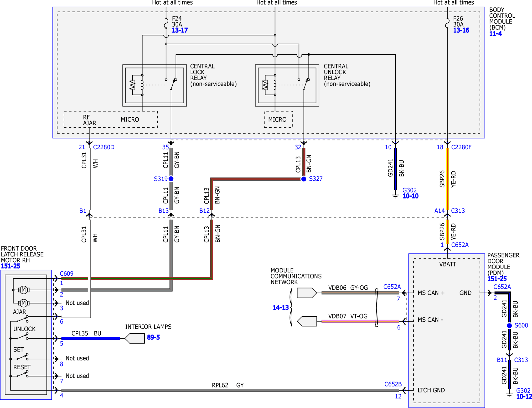The width and height of the screenshot is (532, 408).
Task: Open page reference 13-17 under fuse F24
Action: [x=180, y=30]
